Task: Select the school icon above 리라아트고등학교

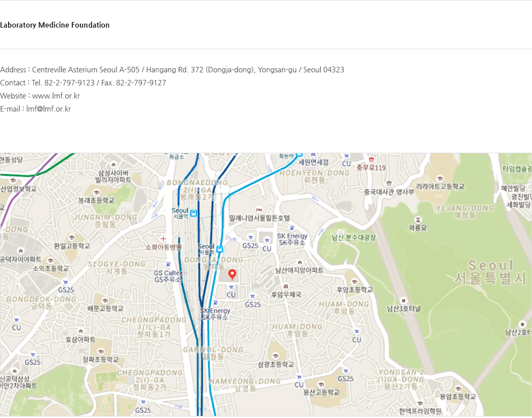Action: (x=440, y=178)
